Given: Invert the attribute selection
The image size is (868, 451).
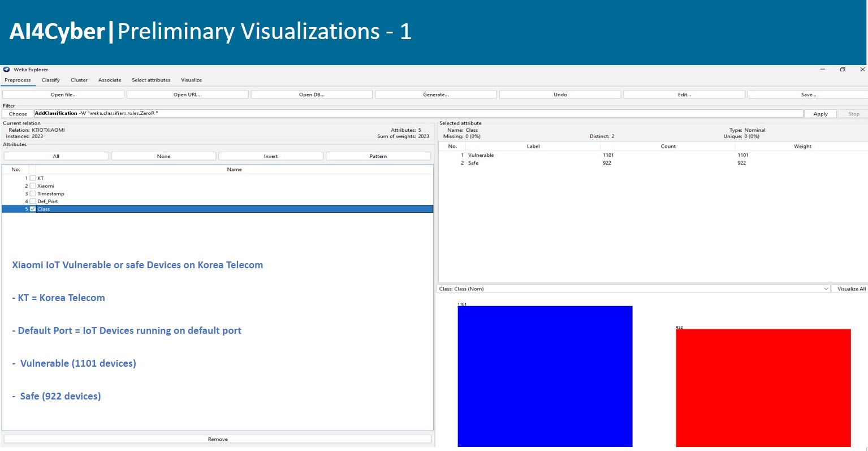Looking at the screenshot, I should [271, 156].
